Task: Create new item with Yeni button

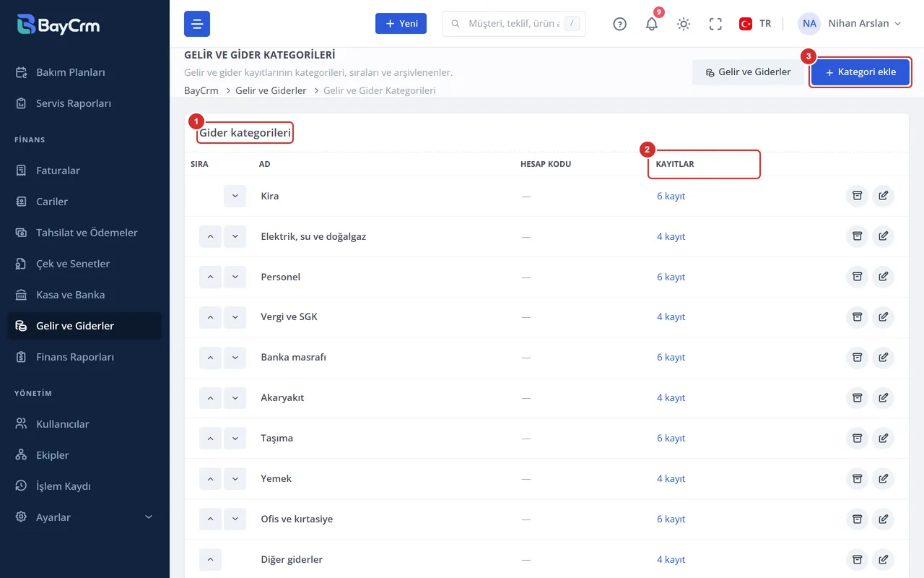Action: (401, 24)
